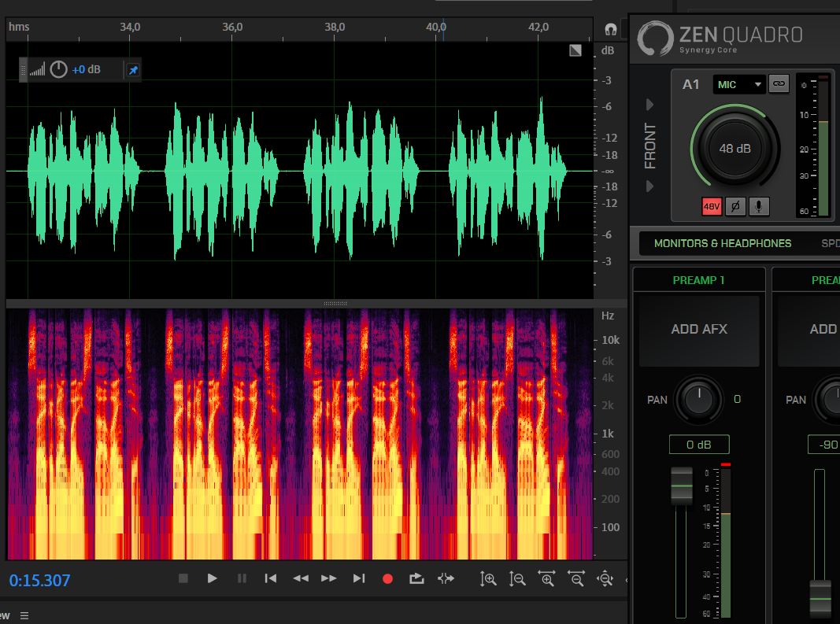The image size is (840, 624).
Task: Fast forward the audio
Action: [329, 578]
